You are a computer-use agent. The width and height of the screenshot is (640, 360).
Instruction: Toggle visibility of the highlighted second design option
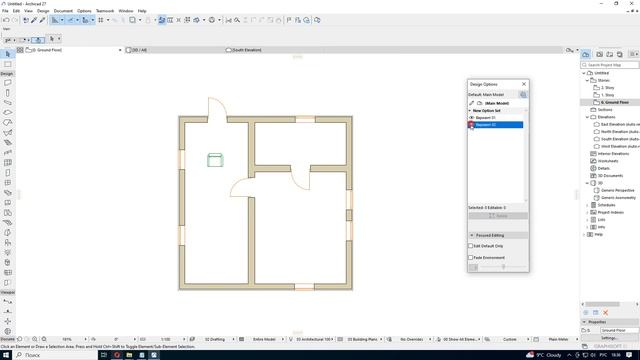tap(471, 124)
